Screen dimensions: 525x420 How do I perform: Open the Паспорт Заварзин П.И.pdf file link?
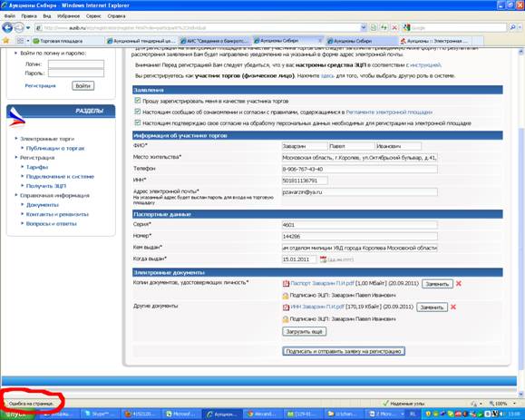pyautogui.click(x=322, y=283)
